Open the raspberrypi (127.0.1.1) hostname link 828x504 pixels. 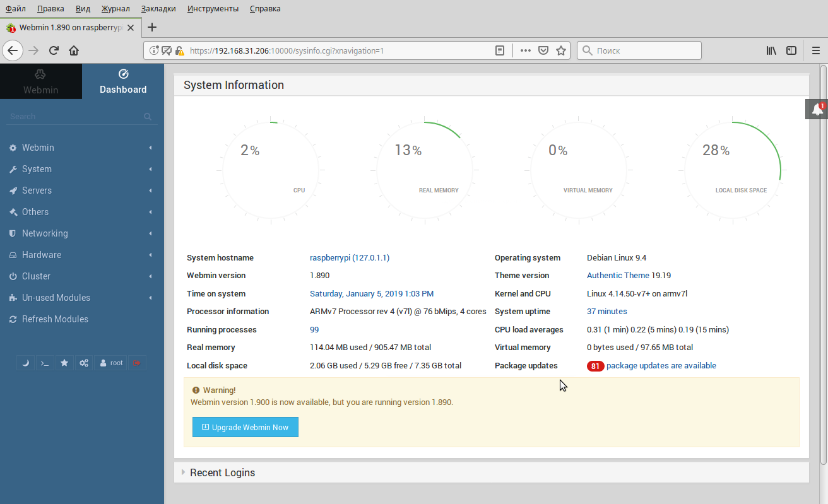(350, 258)
